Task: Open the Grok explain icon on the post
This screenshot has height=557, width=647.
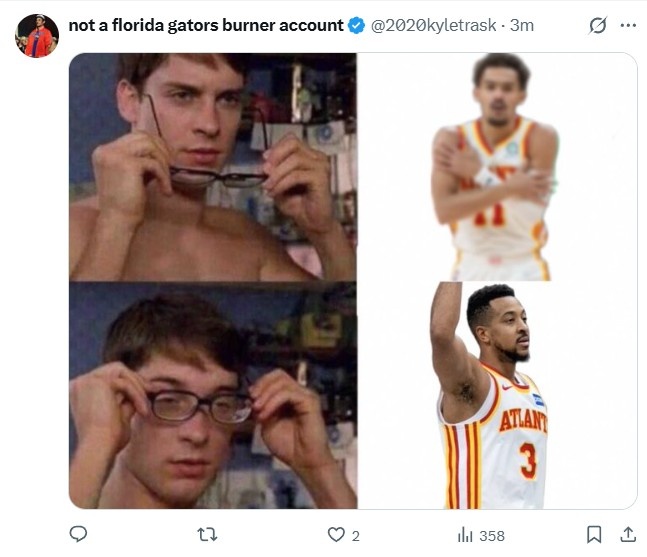Action: coord(597,25)
